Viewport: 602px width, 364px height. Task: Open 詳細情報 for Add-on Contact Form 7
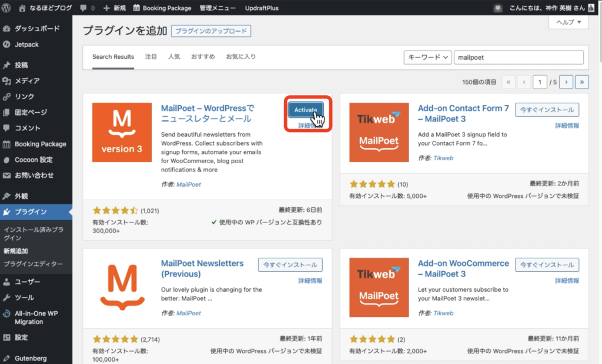click(x=567, y=126)
